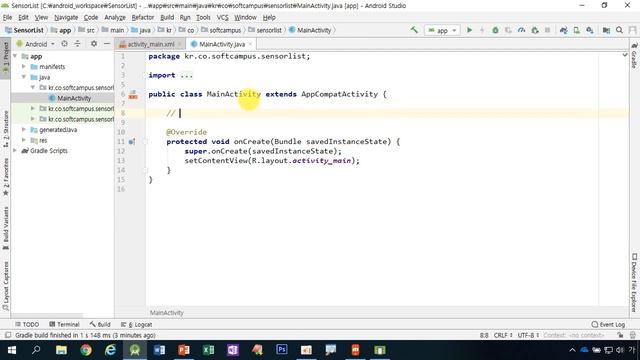
Task: Collapse the java folder
Action: click(24, 77)
